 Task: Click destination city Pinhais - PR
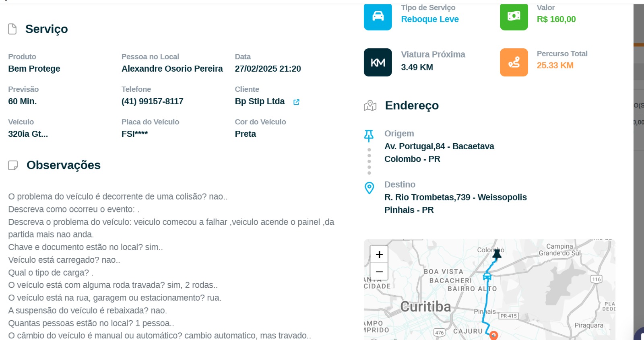[409, 210]
